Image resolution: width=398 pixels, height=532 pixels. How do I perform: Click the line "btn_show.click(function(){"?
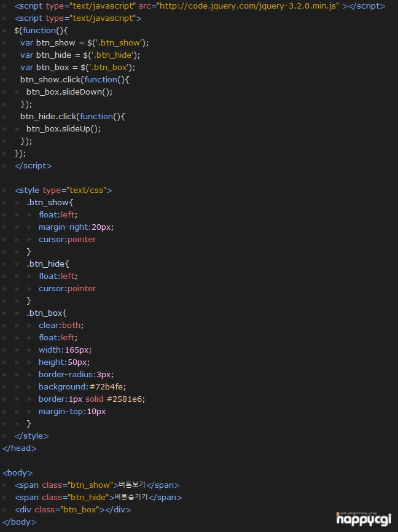point(75,80)
